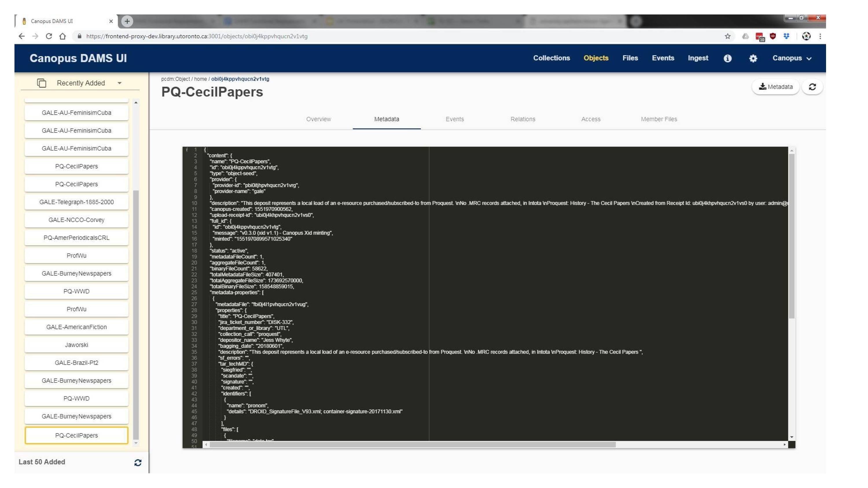Open the Collections menu
Image resolution: width=868 pixels, height=488 pixels.
tap(551, 58)
